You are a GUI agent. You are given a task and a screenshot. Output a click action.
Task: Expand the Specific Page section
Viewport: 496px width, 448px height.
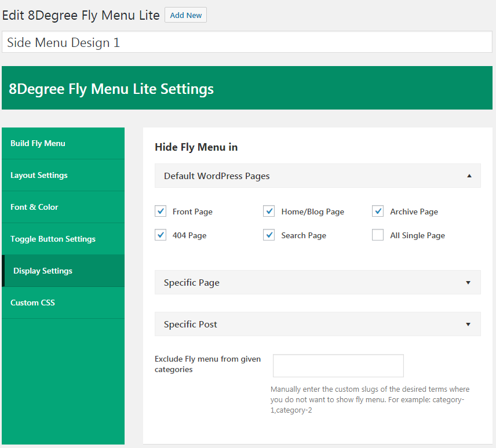[x=318, y=282]
